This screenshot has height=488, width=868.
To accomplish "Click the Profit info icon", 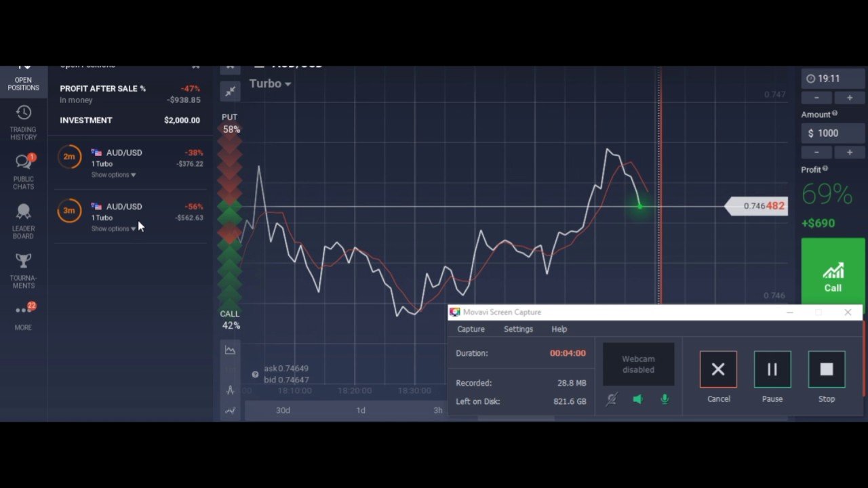I will (826, 169).
